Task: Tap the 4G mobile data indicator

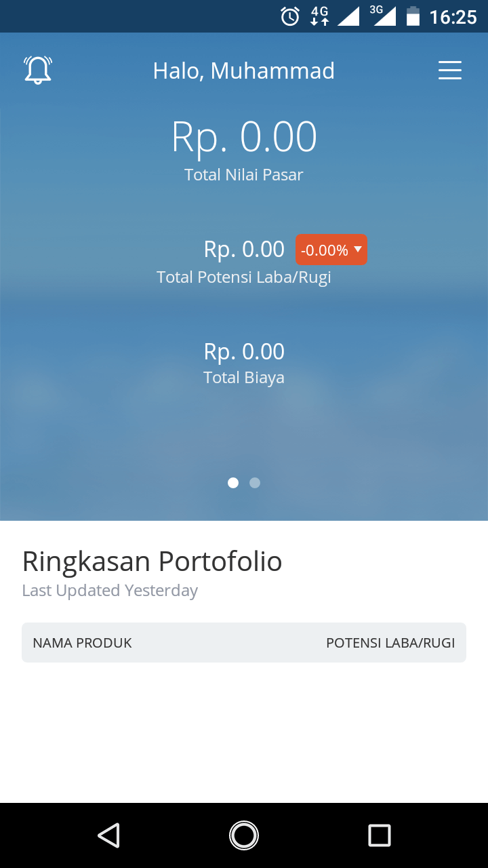Action: (319, 16)
